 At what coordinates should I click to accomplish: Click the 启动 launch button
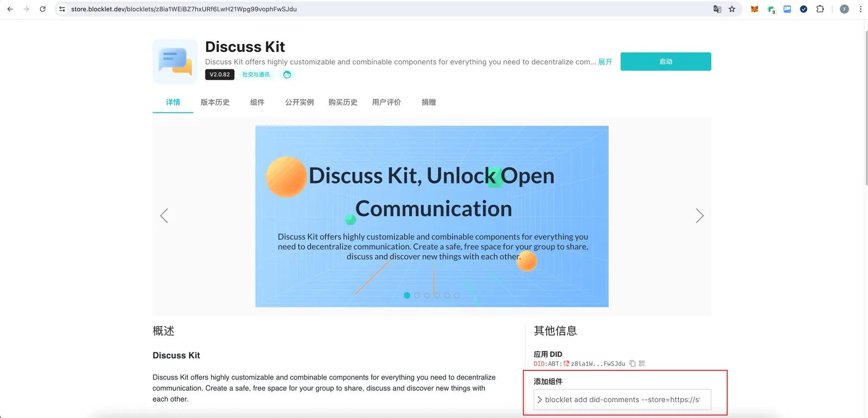coord(666,62)
